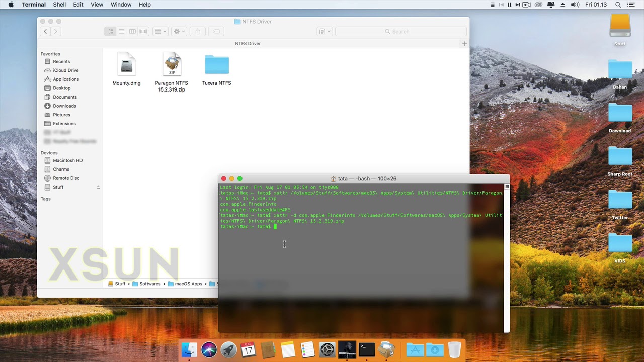
Task: Add a new Finder tab with plus button
Action: pyautogui.click(x=464, y=44)
